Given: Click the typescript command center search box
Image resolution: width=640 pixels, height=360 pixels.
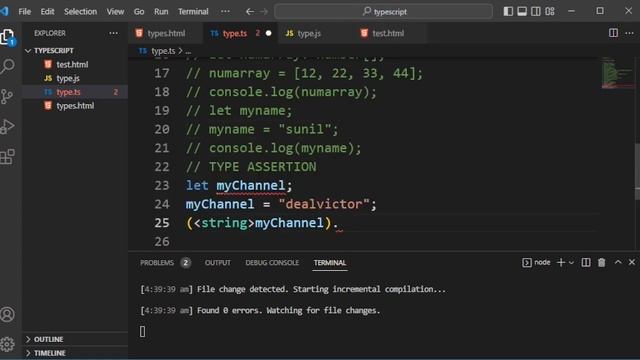Looking at the screenshot, I should (384, 11).
